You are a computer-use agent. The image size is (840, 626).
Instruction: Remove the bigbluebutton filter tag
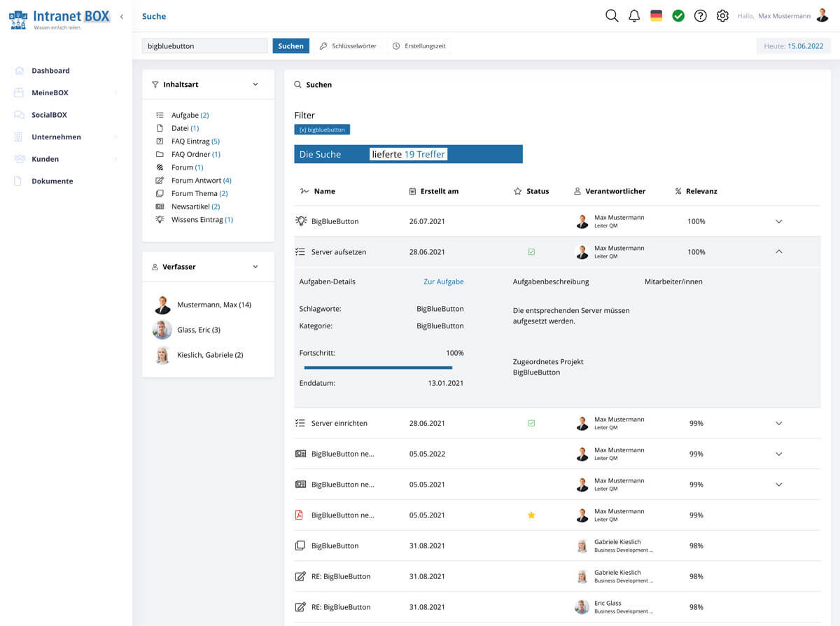click(322, 130)
